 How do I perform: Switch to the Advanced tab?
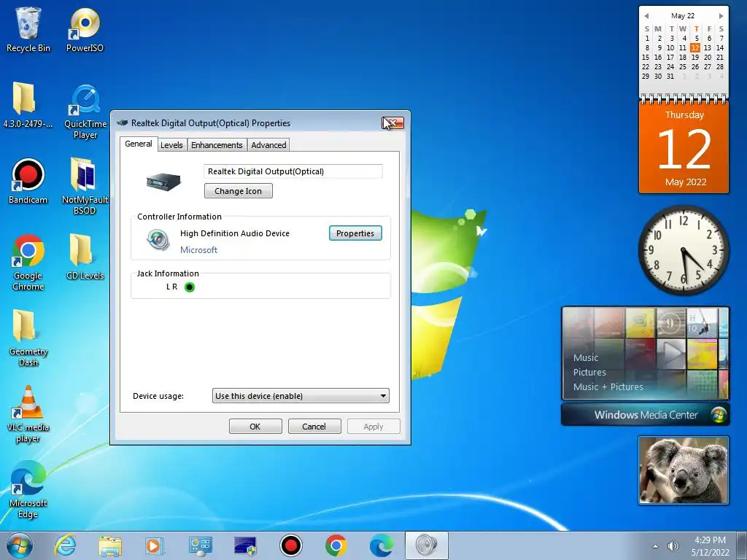(268, 145)
